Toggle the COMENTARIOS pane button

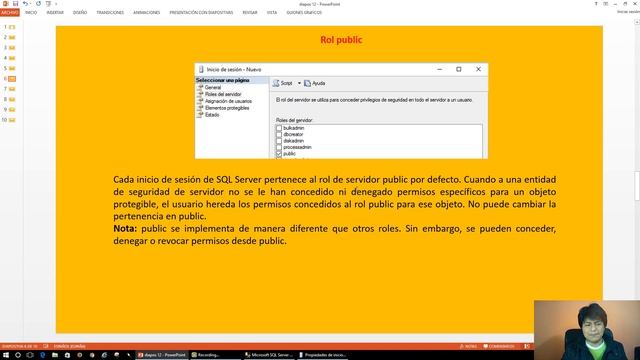498,347
